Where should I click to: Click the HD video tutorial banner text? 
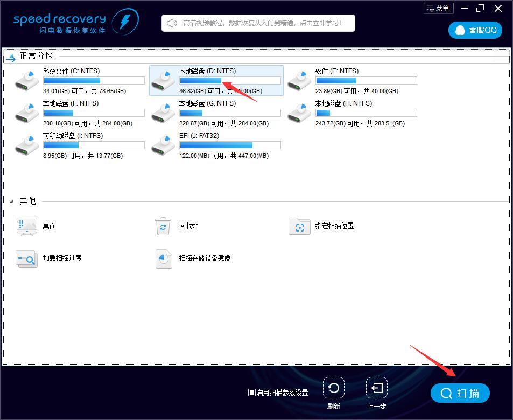click(x=262, y=23)
